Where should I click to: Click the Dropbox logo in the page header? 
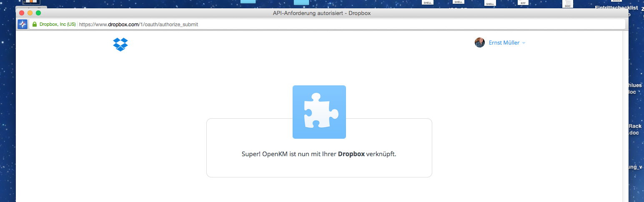120,44
